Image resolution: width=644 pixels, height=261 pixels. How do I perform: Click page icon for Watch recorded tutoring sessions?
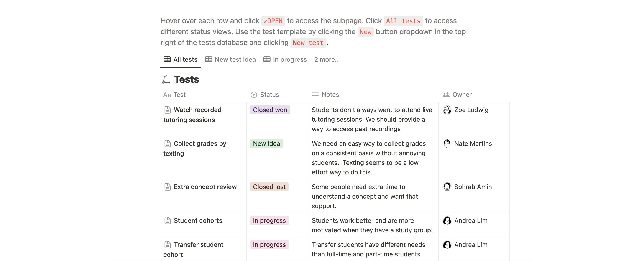pos(168,110)
